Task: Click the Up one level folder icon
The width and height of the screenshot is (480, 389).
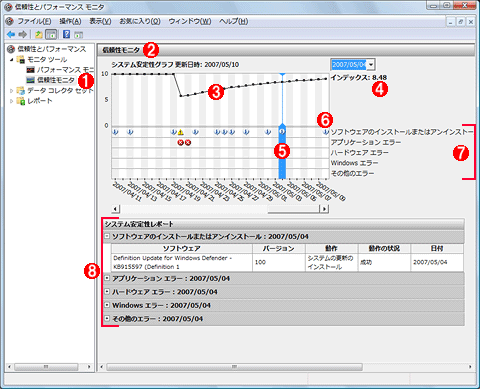Action: [x=39, y=34]
